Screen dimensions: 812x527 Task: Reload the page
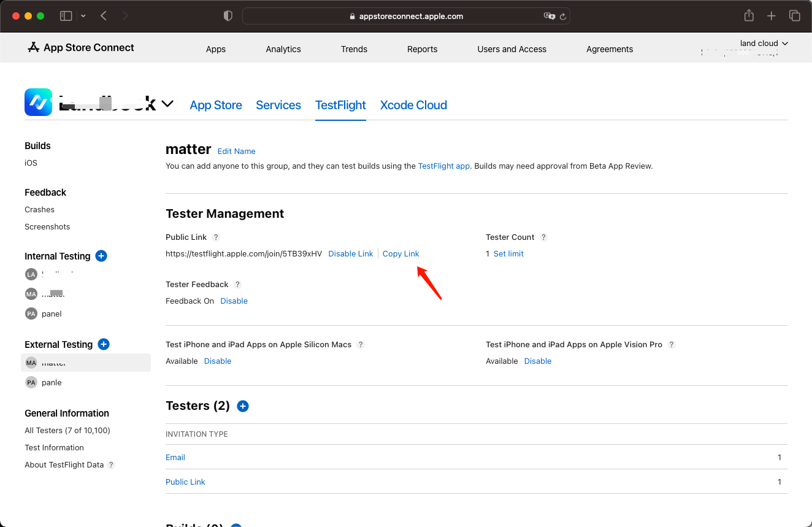562,17
